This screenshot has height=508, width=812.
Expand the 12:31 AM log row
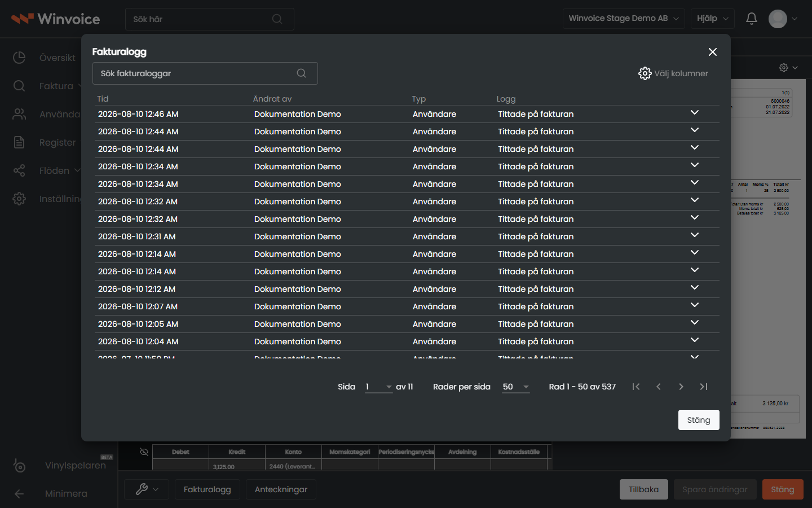pyautogui.click(x=695, y=235)
